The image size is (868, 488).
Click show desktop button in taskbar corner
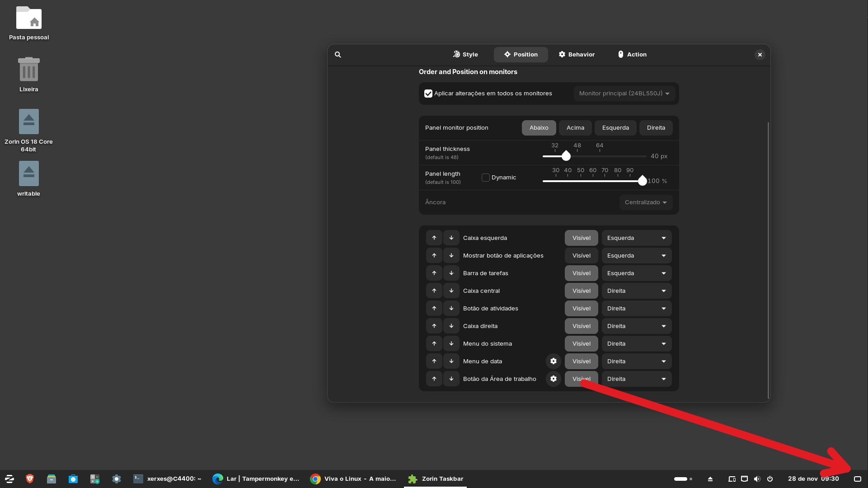coord(857,479)
